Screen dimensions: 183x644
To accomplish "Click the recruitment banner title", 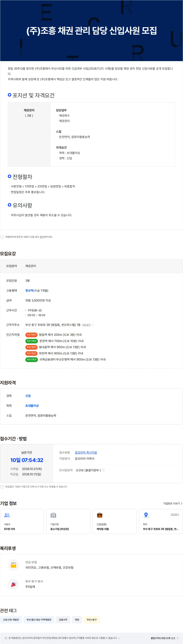I will pos(92,30).
